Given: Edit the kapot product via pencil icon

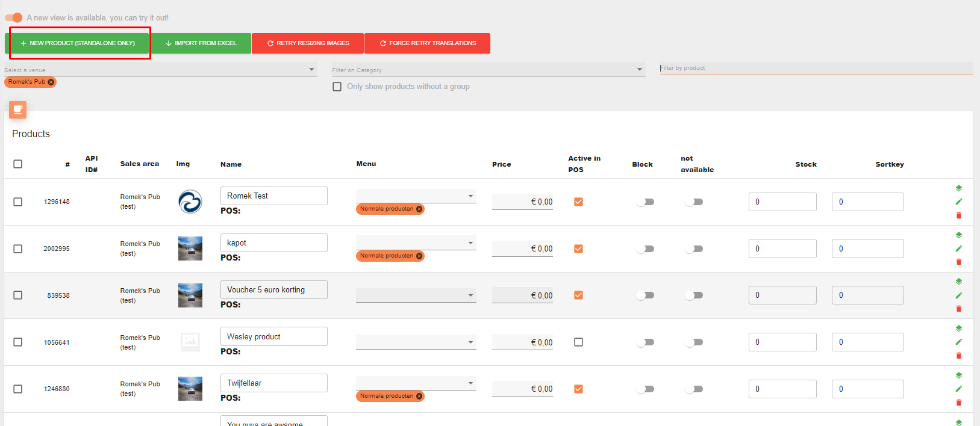Looking at the screenshot, I should click(958, 248).
